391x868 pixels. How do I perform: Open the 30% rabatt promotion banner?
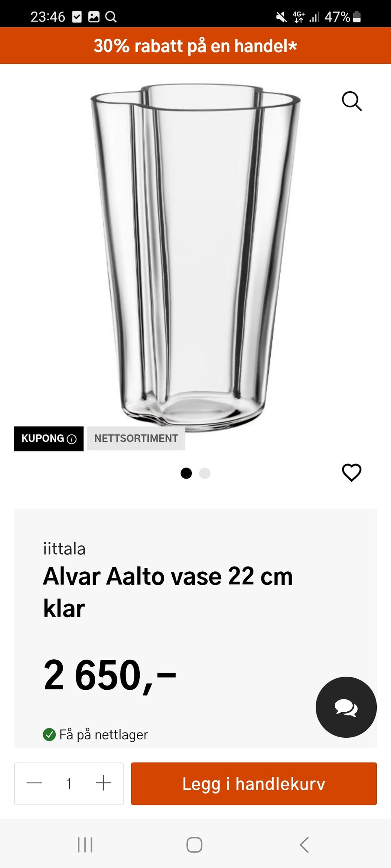point(195,46)
